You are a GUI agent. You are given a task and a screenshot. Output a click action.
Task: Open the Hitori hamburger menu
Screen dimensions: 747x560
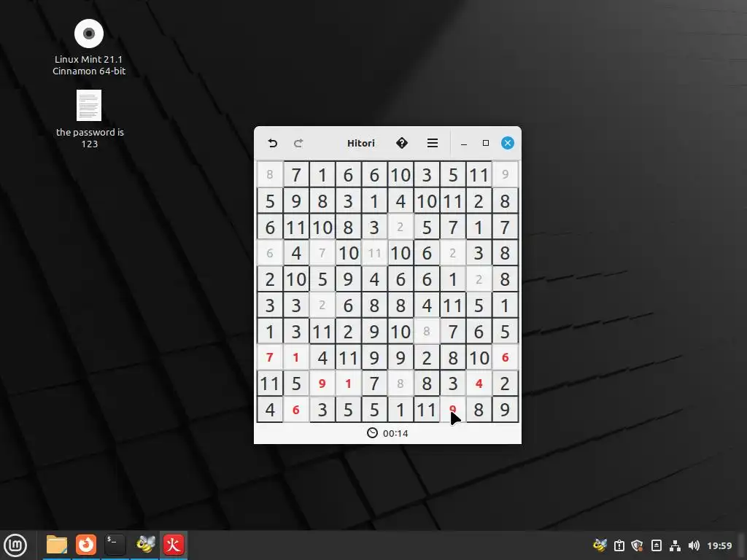coord(432,144)
